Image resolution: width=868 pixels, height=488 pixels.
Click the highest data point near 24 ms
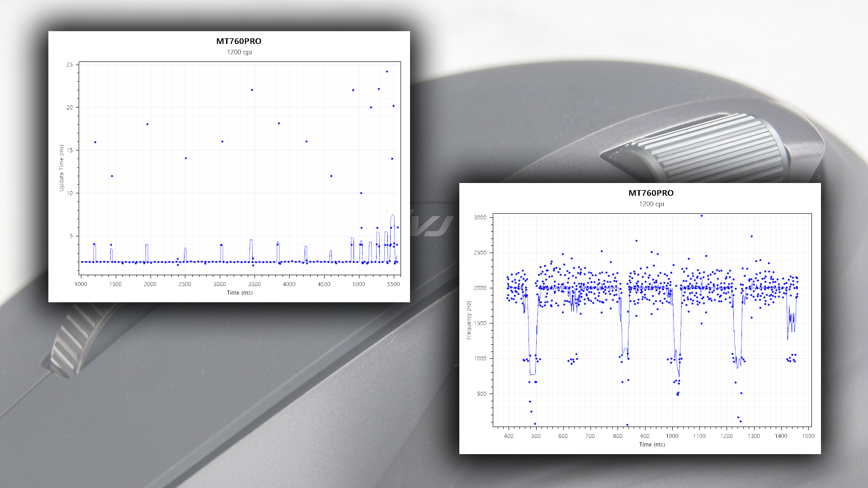pyautogui.click(x=387, y=71)
